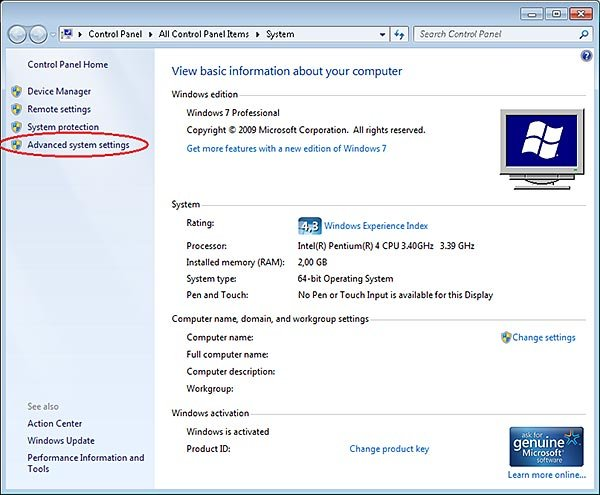This screenshot has height=495, width=600.
Task: Click the 64-bit Operating System value
Action: (x=345, y=278)
